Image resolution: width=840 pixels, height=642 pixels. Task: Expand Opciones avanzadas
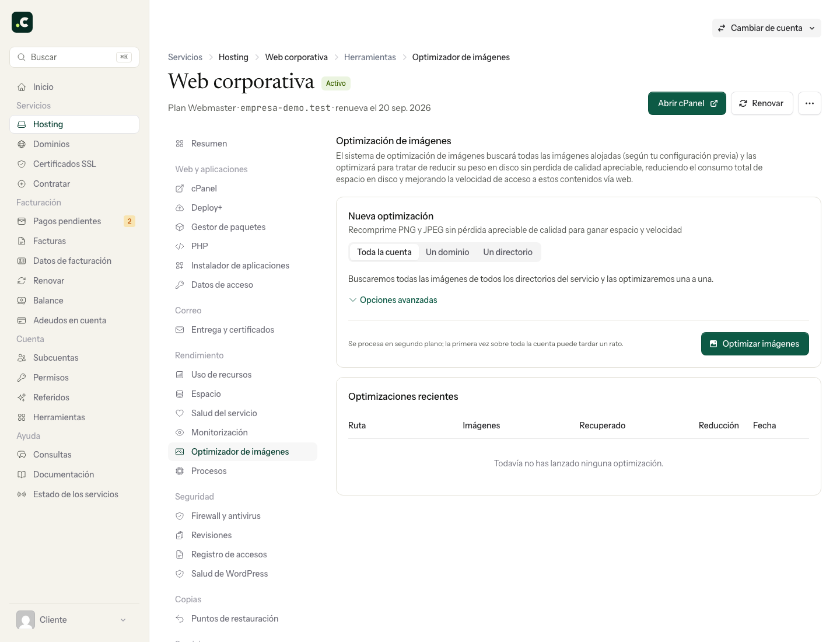click(x=393, y=300)
